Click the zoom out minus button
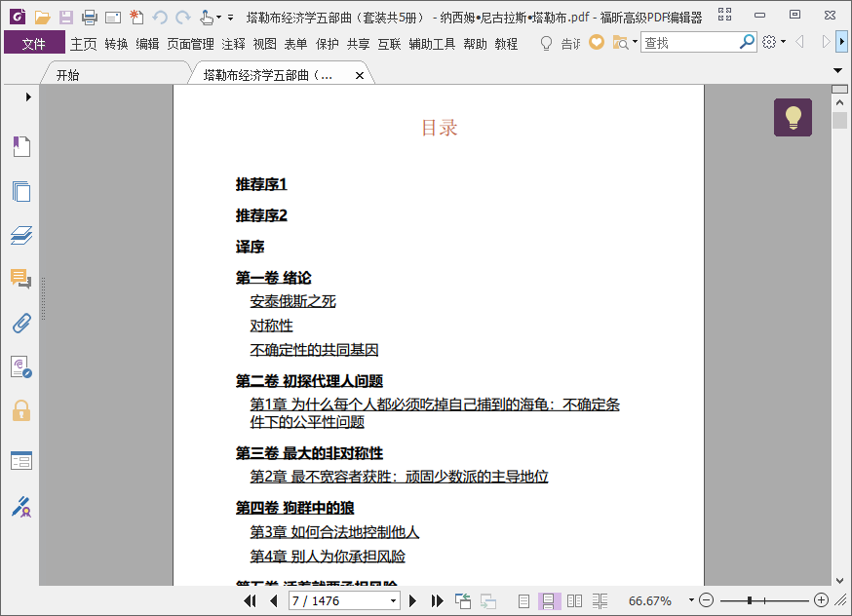 [x=706, y=600]
